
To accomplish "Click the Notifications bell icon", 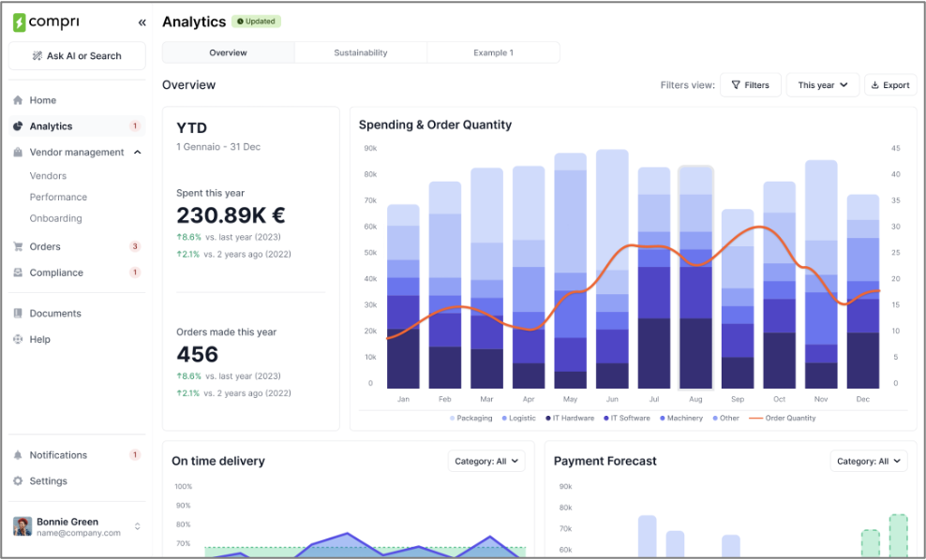I will pyautogui.click(x=18, y=455).
